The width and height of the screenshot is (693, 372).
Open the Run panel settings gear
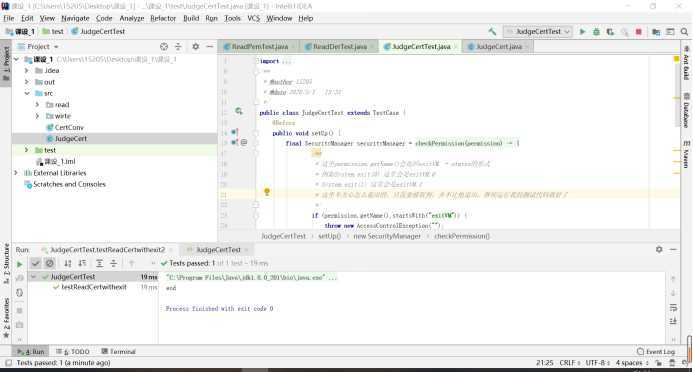click(659, 250)
